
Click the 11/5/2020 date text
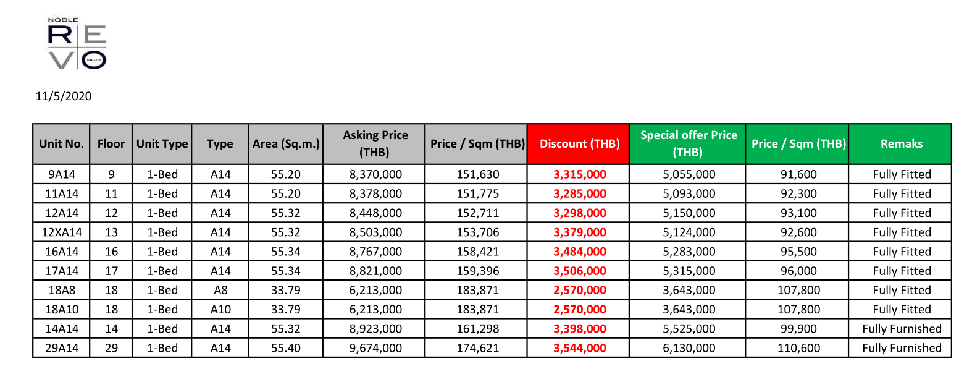(x=64, y=96)
